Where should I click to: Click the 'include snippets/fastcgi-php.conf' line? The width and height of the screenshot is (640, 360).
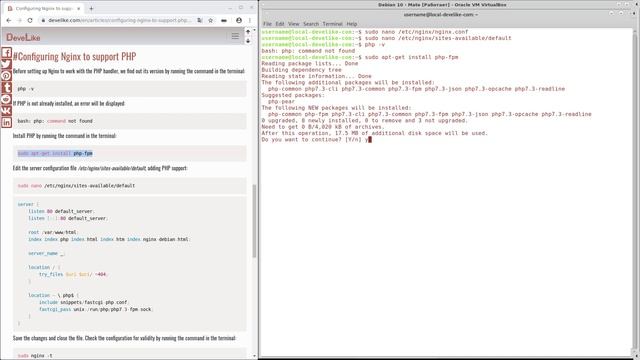coord(83,302)
